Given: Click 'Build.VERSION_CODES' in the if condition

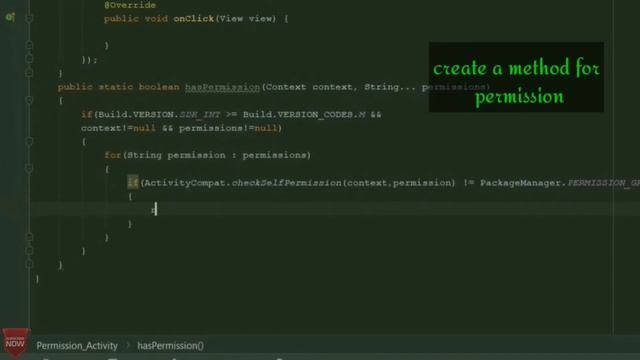Looking at the screenshot, I should (298, 114).
